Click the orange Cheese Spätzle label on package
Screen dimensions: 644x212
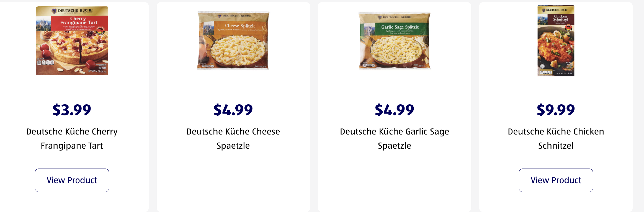point(240,27)
